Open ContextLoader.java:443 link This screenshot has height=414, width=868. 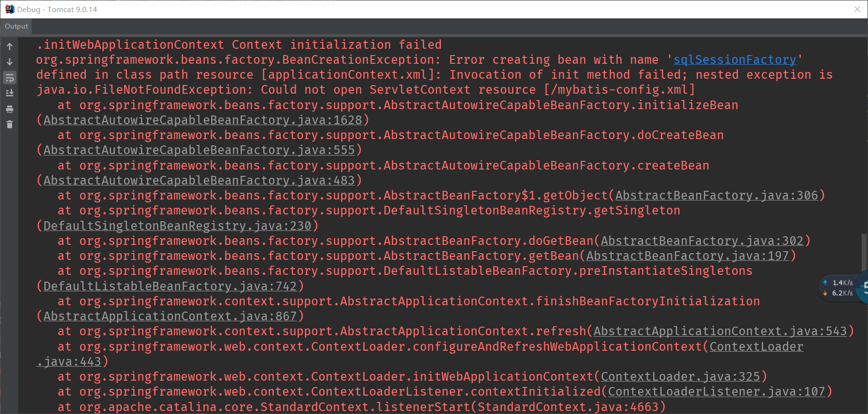click(756, 347)
